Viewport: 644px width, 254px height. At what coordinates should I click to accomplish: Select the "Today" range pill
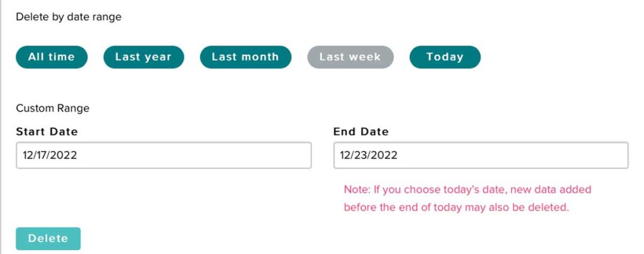tap(445, 57)
